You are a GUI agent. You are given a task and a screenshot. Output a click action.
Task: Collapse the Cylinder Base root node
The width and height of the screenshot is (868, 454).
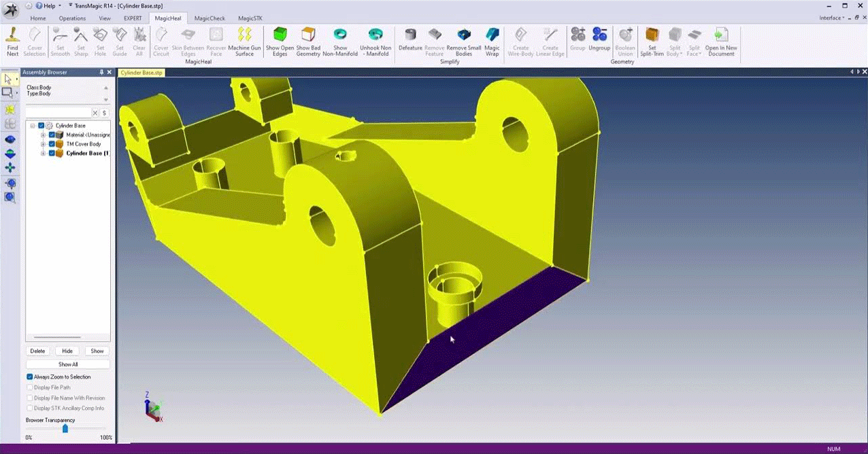(33, 126)
